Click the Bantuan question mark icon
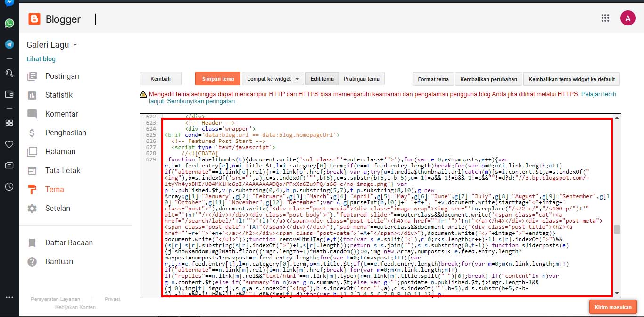 [32, 261]
